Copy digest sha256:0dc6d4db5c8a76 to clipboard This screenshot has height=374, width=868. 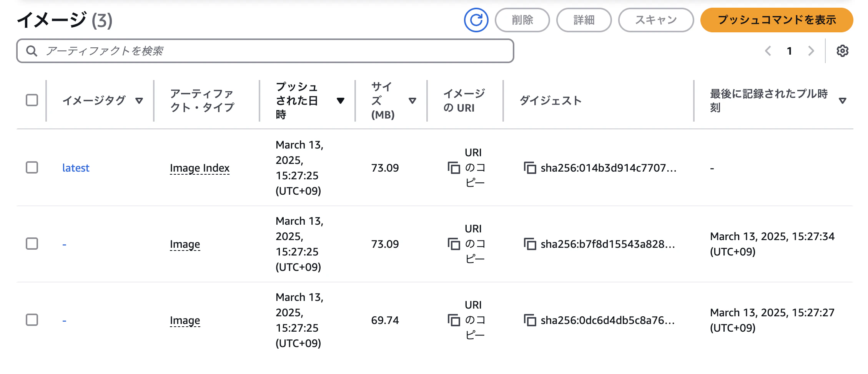[531, 321]
